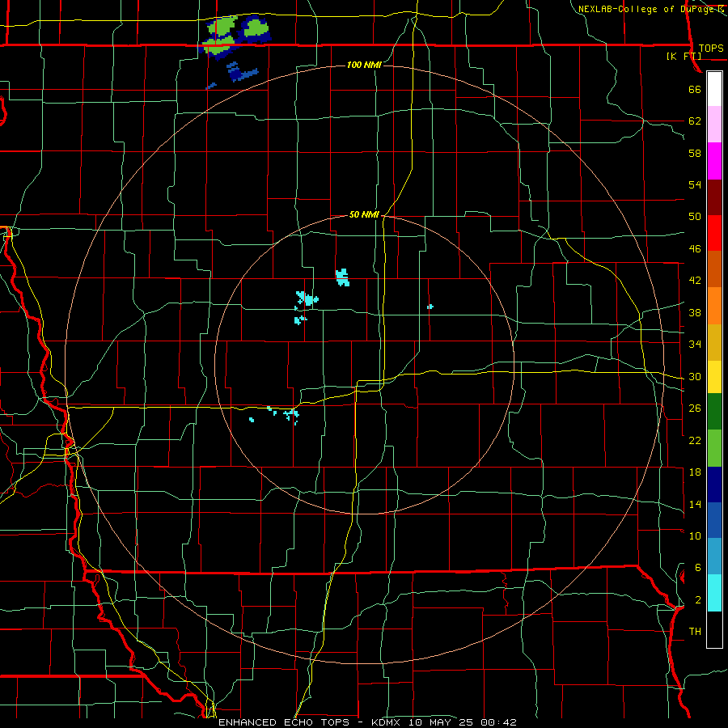Click the "38" scale label
Image resolution: width=728 pixels, height=728 pixels.
(695, 312)
